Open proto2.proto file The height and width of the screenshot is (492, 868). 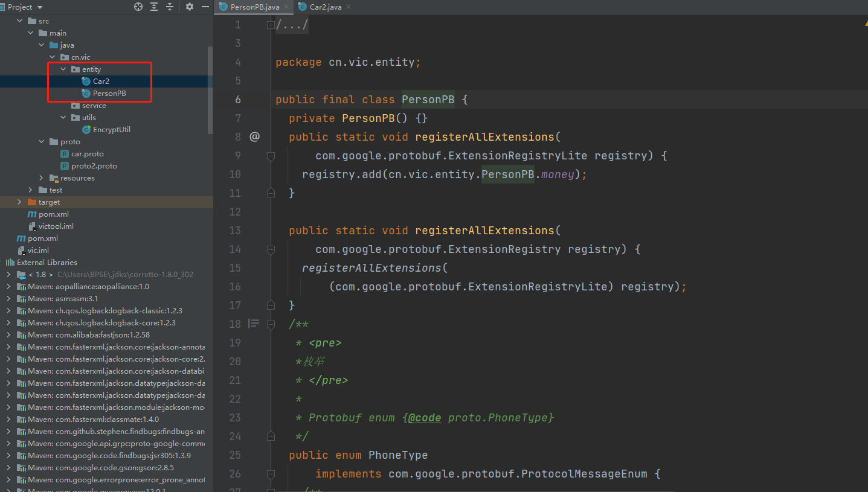pos(94,166)
